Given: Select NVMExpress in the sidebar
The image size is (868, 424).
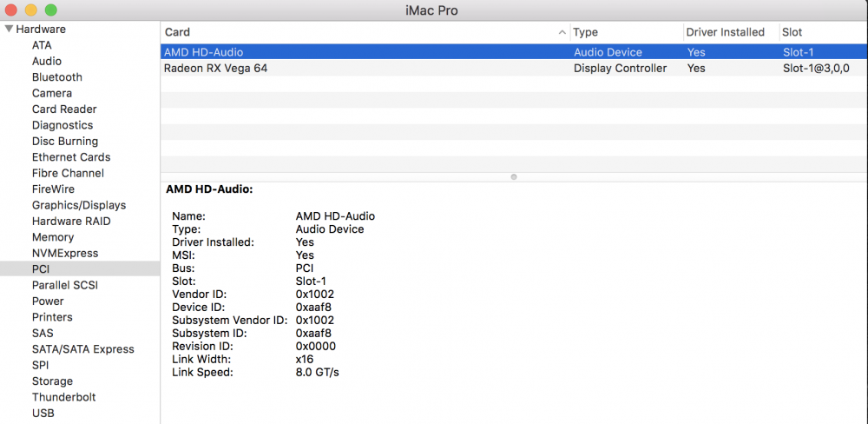Looking at the screenshot, I should click(x=65, y=254).
